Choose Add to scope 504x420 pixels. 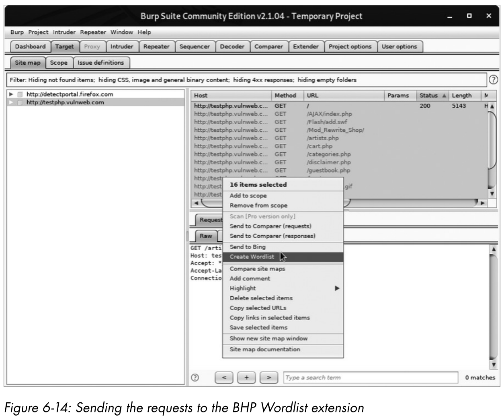coord(283,196)
